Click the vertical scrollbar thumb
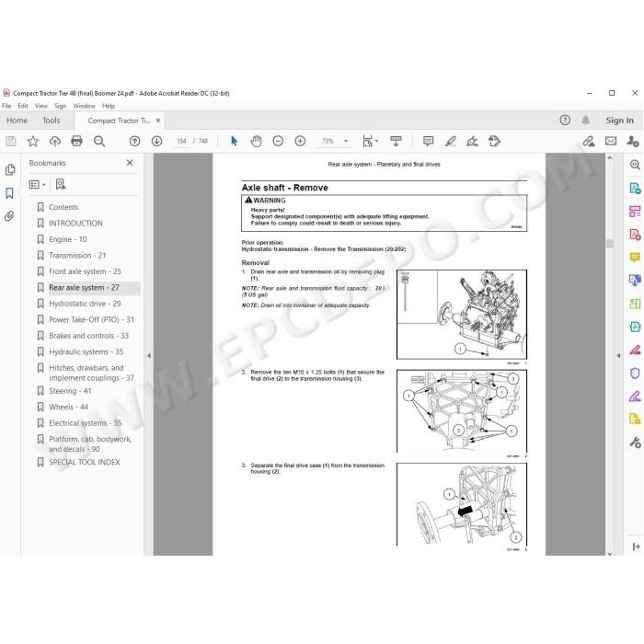 (609, 244)
